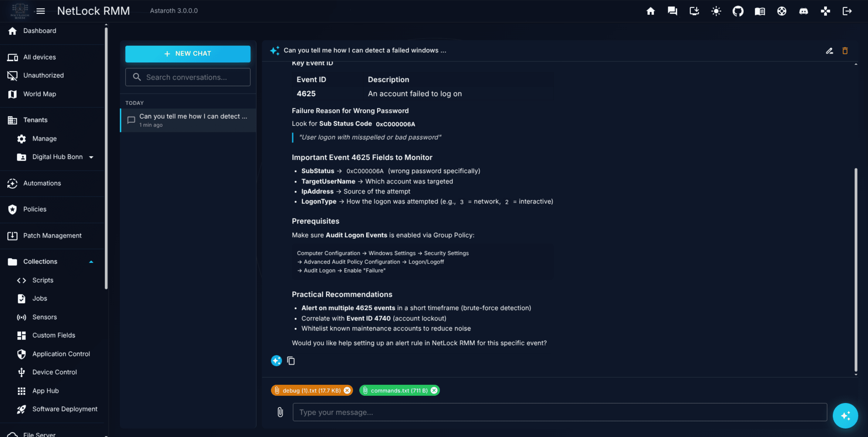Click the All devices icon
Image resolution: width=868 pixels, height=437 pixels.
click(x=12, y=57)
